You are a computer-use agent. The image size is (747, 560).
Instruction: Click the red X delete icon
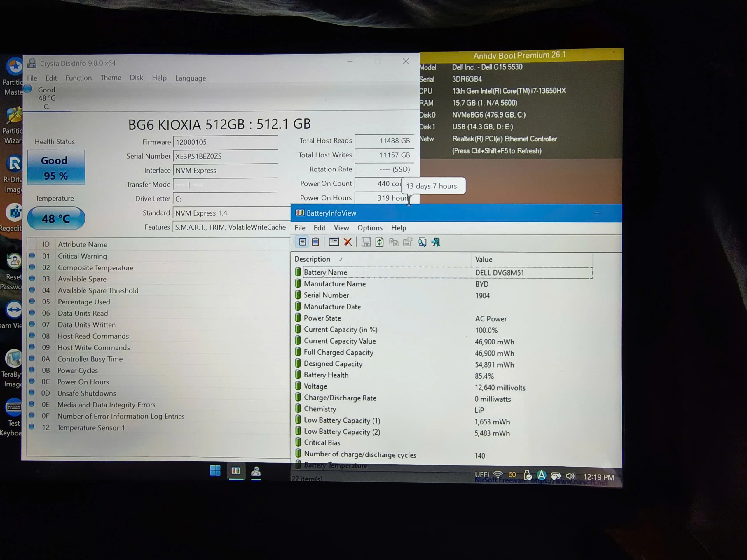tap(348, 242)
